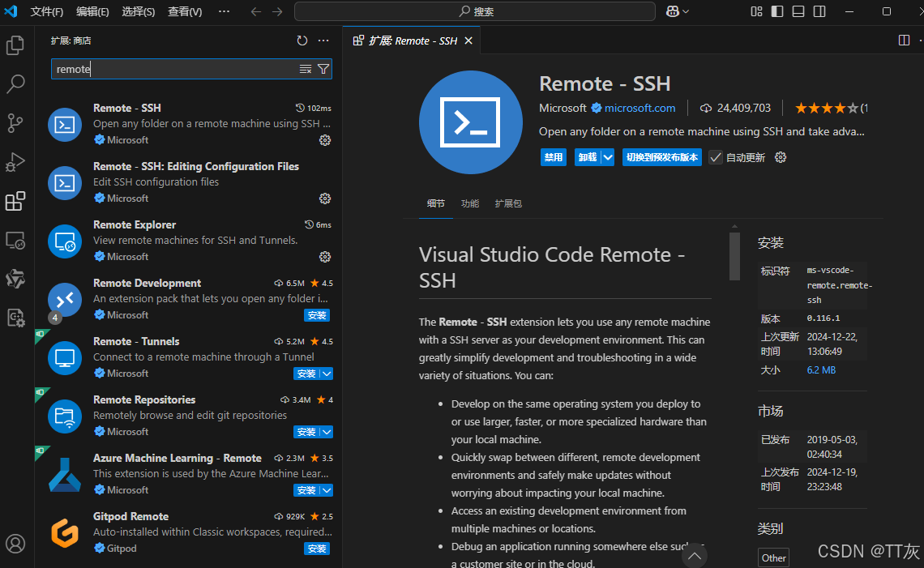The height and width of the screenshot is (568, 924).
Task: Select Remote - SSH: Editing Configuration Files entry
Action: (x=189, y=182)
